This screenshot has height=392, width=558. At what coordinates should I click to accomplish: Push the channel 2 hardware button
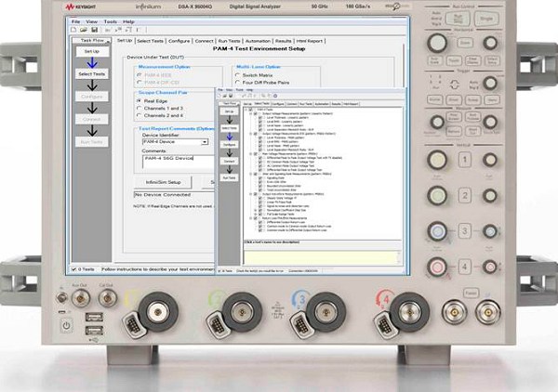(464, 195)
